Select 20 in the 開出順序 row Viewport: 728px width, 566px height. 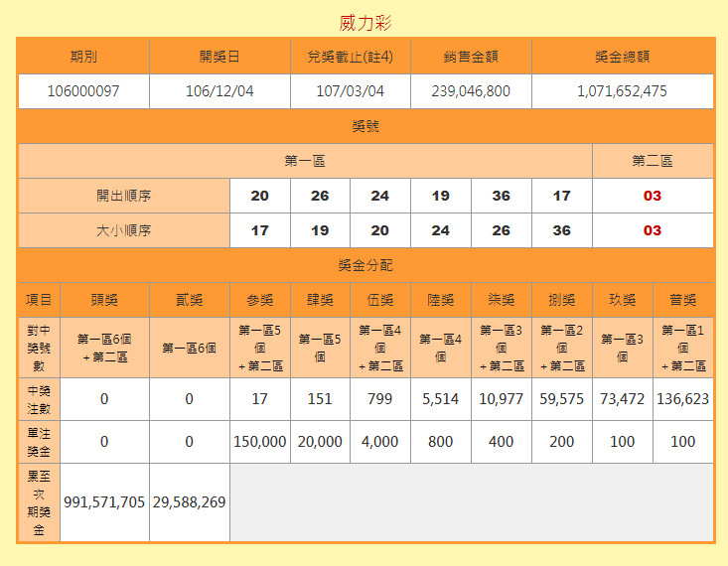pyautogui.click(x=259, y=196)
